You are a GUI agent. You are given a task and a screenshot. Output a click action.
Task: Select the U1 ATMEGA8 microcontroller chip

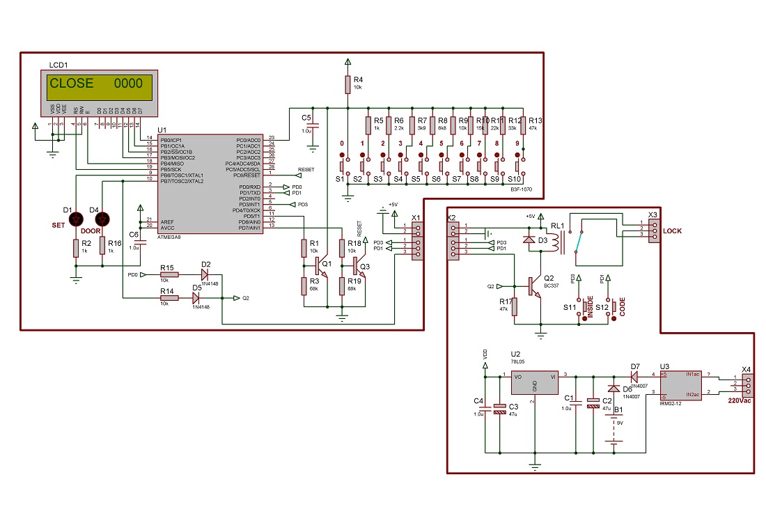pyautogui.click(x=210, y=184)
